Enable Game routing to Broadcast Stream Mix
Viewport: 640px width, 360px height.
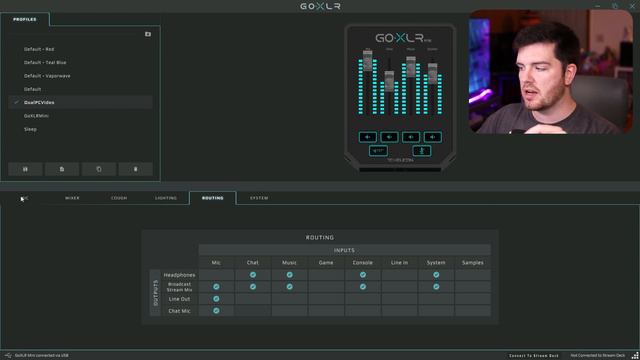click(x=326, y=287)
